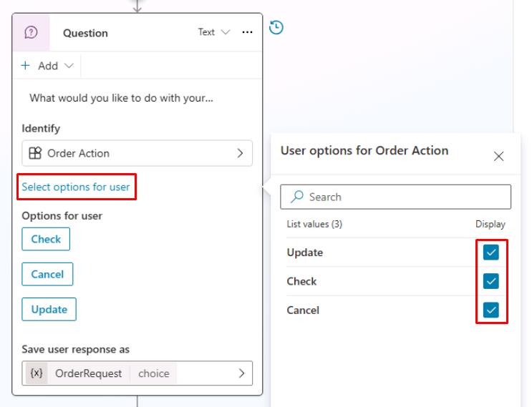The image size is (532, 407).
Task: Click the history clock icon beside the node
Action: (276, 27)
